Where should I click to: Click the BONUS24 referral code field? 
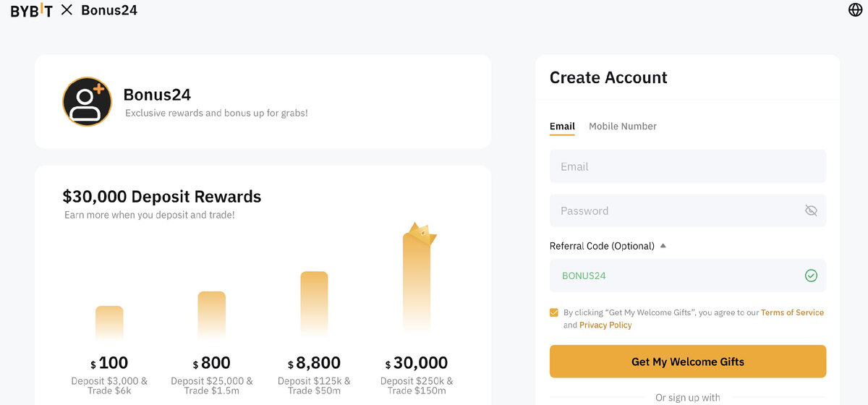(688, 276)
